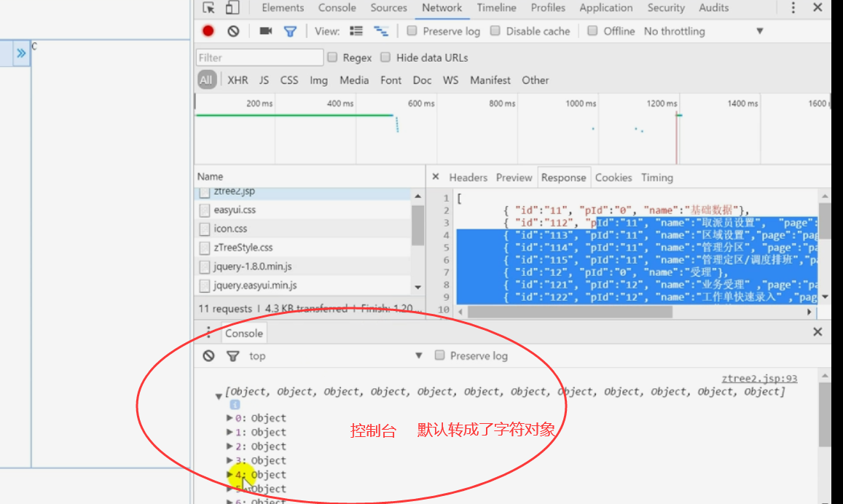Enable the Regex filter checkbox
Screen dimensions: 843x504
pyautogui.click(x=332, y=57)
